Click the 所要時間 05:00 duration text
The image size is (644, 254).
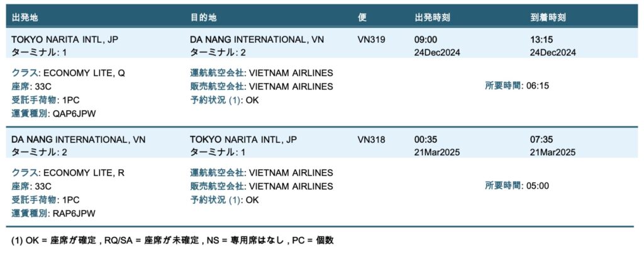517,186
